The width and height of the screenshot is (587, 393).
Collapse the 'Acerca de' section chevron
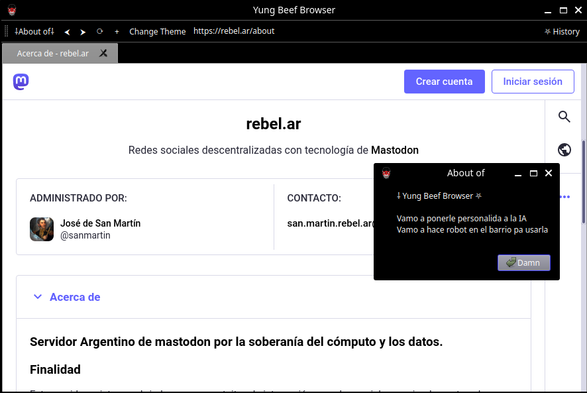(x=37, y=297)
